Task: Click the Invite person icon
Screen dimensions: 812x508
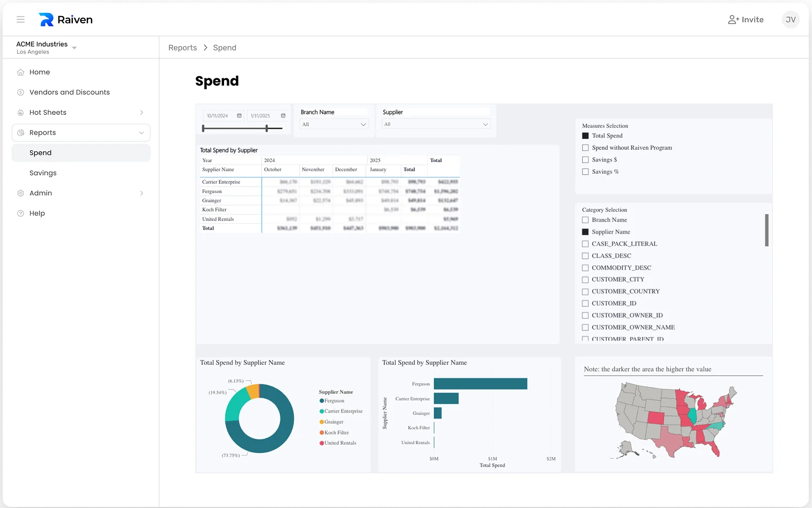Action: [x=733, y=19]
